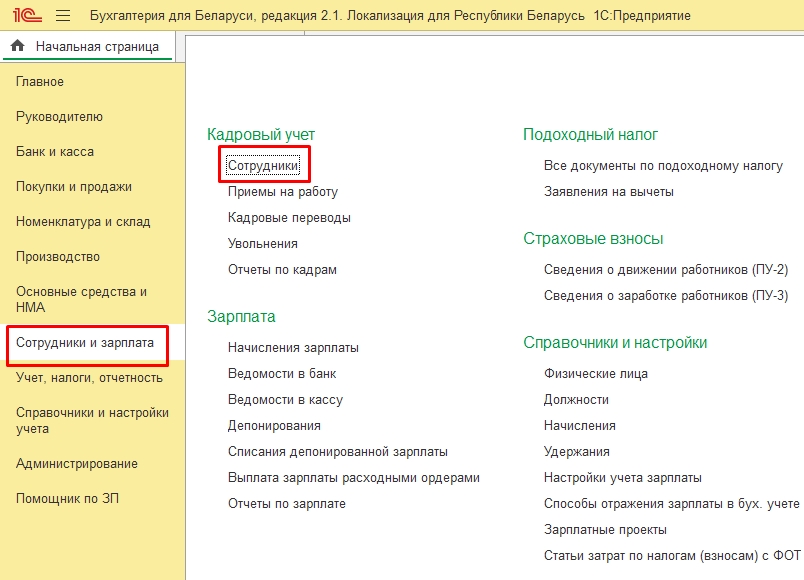Open Начисления зарплаты link
Image resolution: width=804 pixels, height=580 pixels.
293,348
